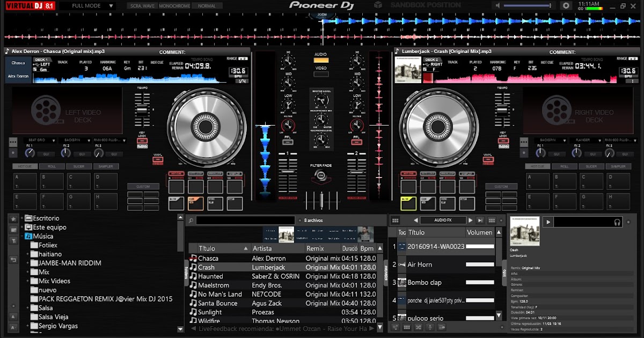Click the track search input field
Viewport: 644px width, 338px height.
[x=245, y=220]
